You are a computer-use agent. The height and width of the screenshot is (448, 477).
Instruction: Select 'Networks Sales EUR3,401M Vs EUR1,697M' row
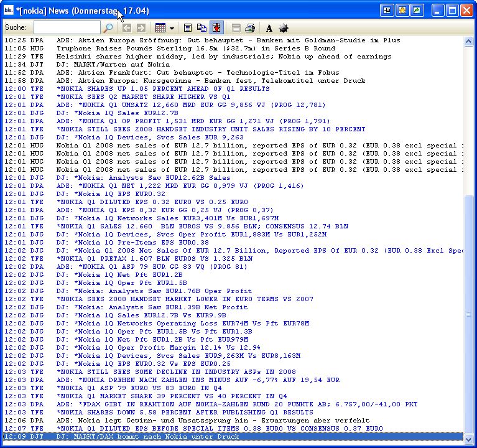click(x=234, y=218)
